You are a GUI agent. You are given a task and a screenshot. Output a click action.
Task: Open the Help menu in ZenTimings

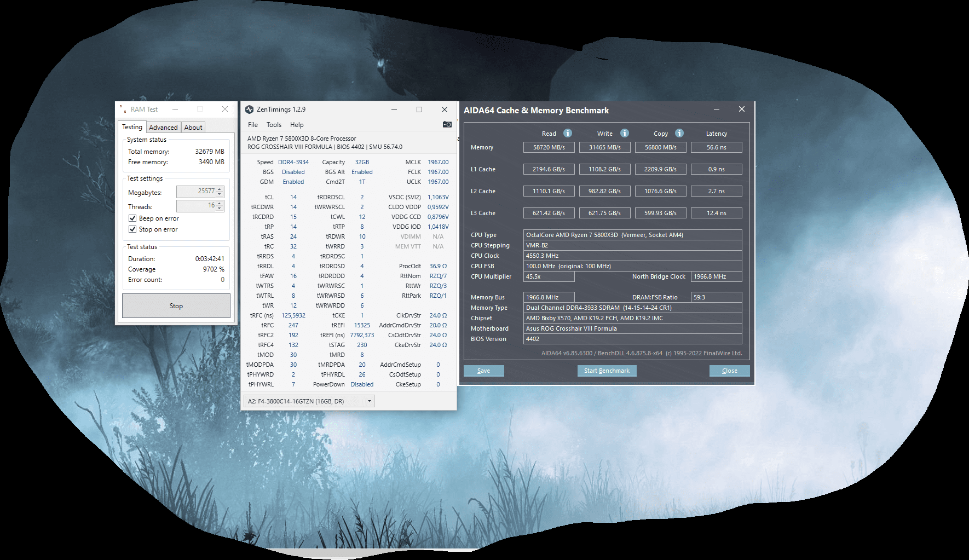tap(297, 125)
